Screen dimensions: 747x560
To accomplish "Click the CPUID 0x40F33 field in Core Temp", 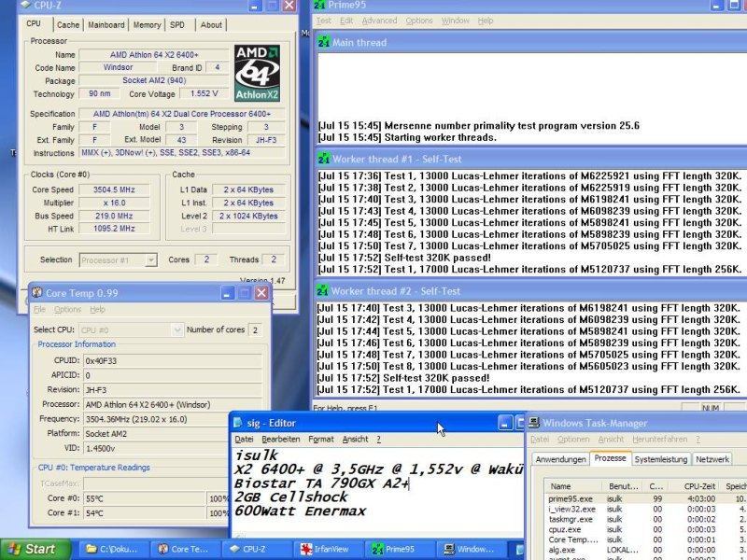I will [x=173, y=360].
